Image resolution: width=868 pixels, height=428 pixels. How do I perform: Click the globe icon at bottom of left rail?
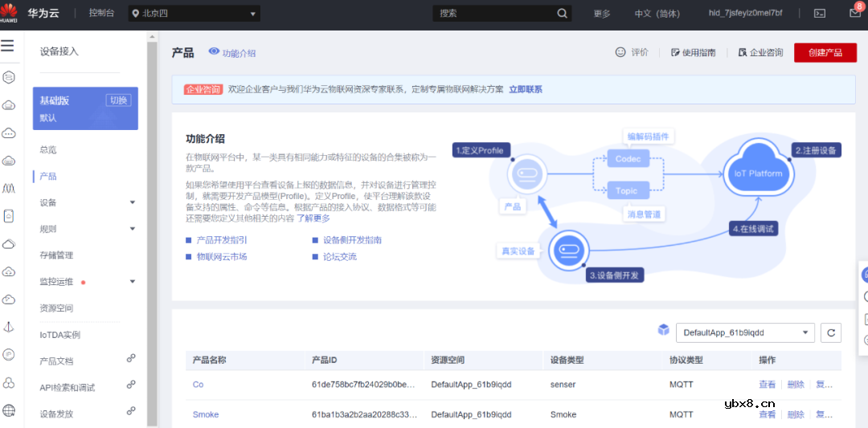pyautogui.click(x=8, y=410)
